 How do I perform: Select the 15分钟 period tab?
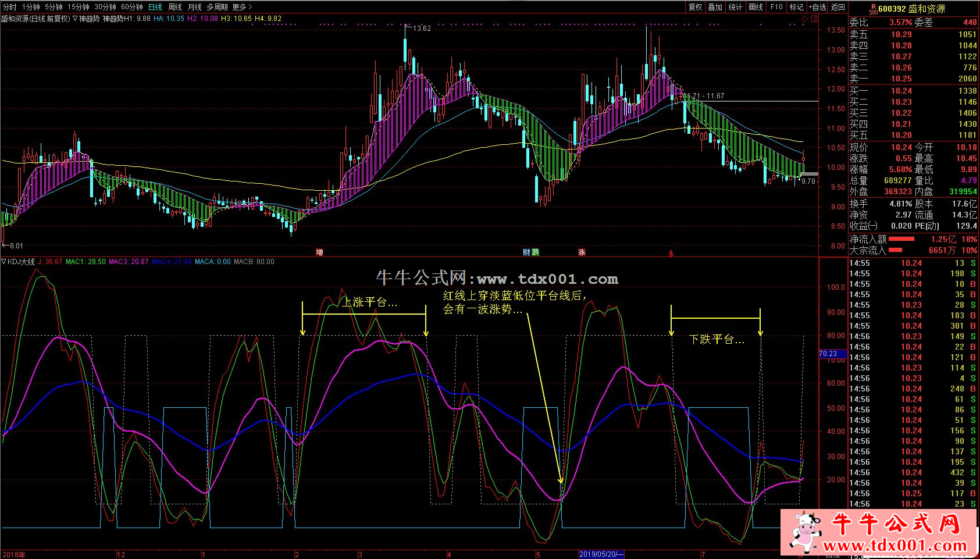(79, 7)
